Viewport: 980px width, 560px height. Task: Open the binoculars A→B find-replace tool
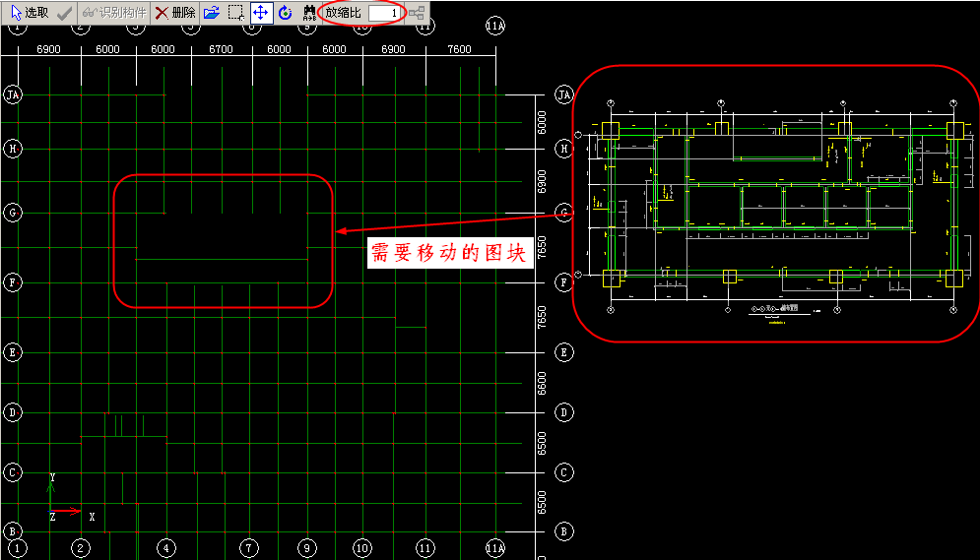coord(308,13)
